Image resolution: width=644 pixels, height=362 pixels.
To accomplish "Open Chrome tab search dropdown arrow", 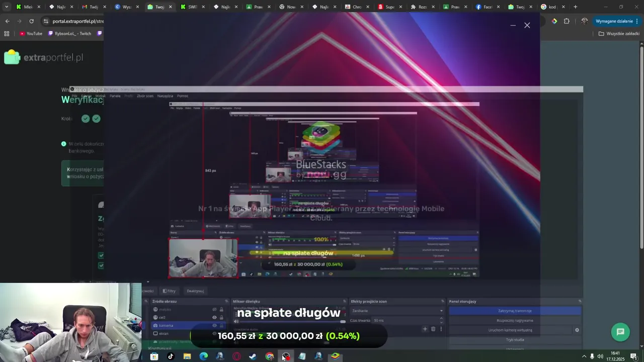I will (7, 7).
